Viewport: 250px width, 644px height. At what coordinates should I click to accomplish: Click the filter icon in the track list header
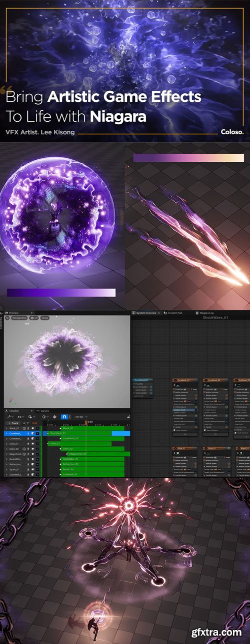(x=28, y=423)
